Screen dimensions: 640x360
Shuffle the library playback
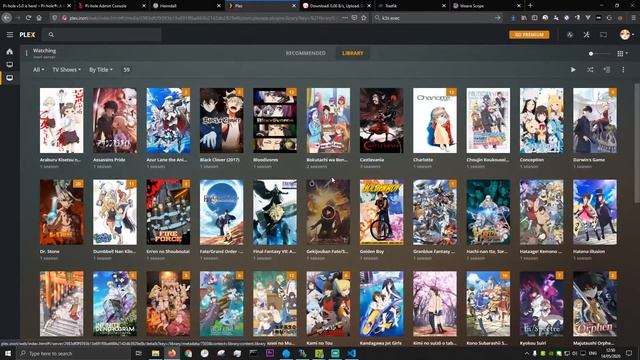click(x=590, y=70)
